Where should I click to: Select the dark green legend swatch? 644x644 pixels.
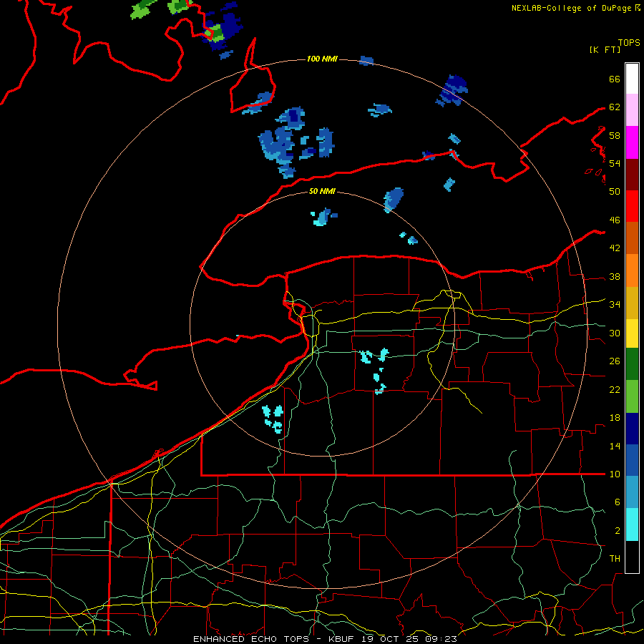(632, 364)
